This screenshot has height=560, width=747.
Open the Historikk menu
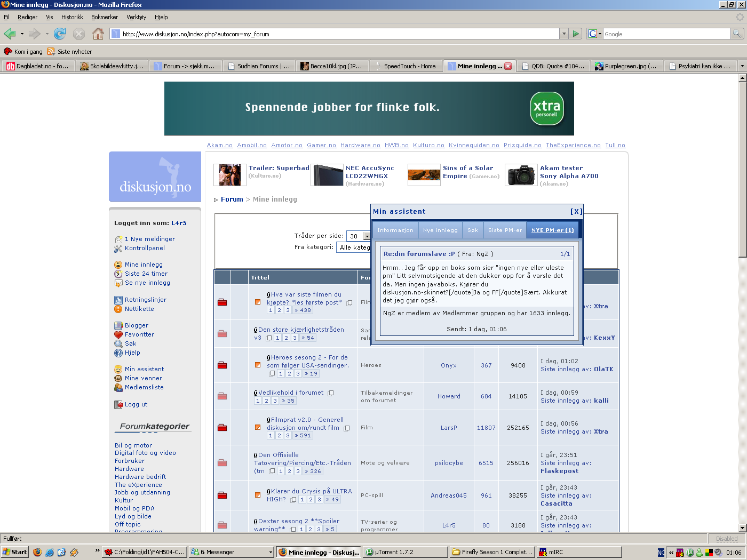[72, 17]
